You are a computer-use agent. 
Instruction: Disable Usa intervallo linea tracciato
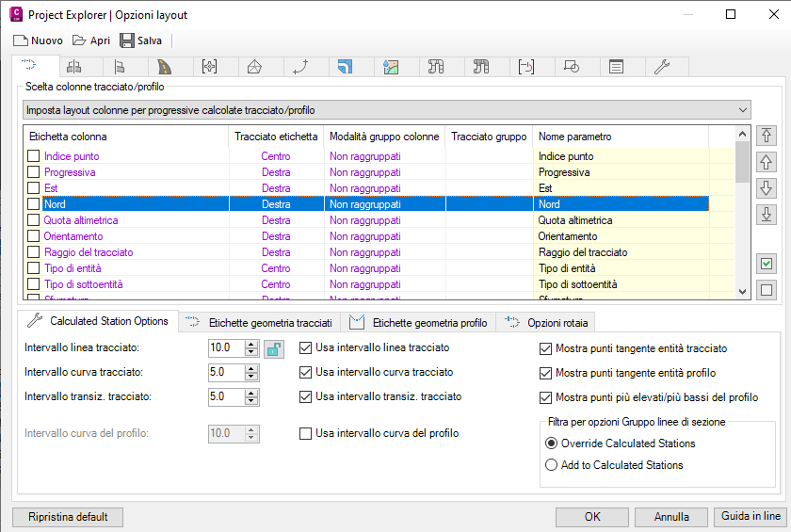tap(305, 348)
